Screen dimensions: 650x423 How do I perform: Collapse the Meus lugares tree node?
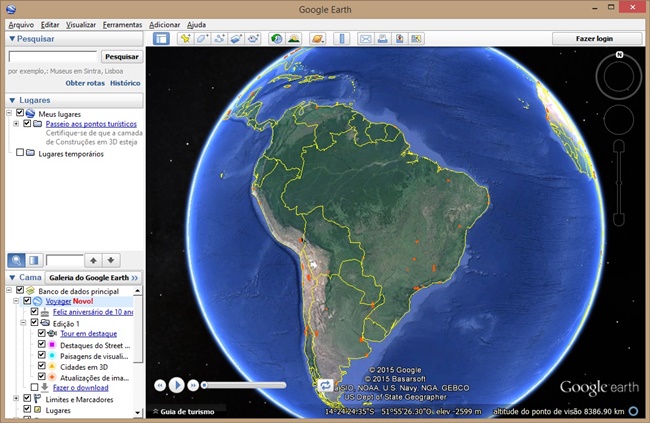pyautogui.click(x=9, y=113)
